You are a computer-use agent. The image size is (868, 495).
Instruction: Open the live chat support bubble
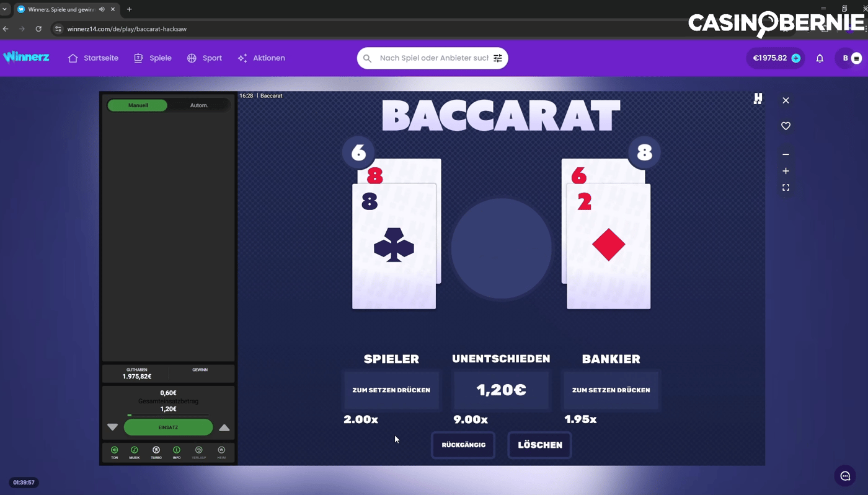pos(844,476)
